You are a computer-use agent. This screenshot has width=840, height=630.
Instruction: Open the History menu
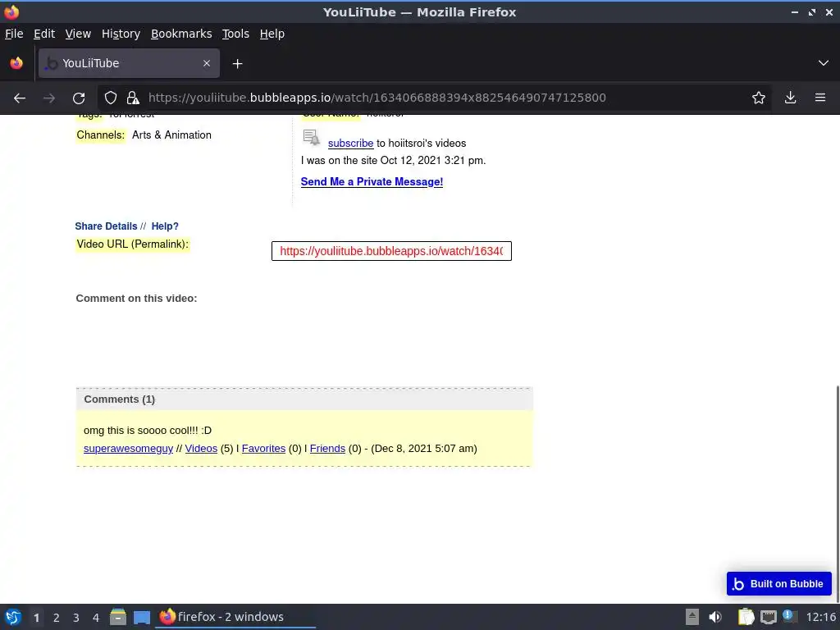click(x=121, y=34)
